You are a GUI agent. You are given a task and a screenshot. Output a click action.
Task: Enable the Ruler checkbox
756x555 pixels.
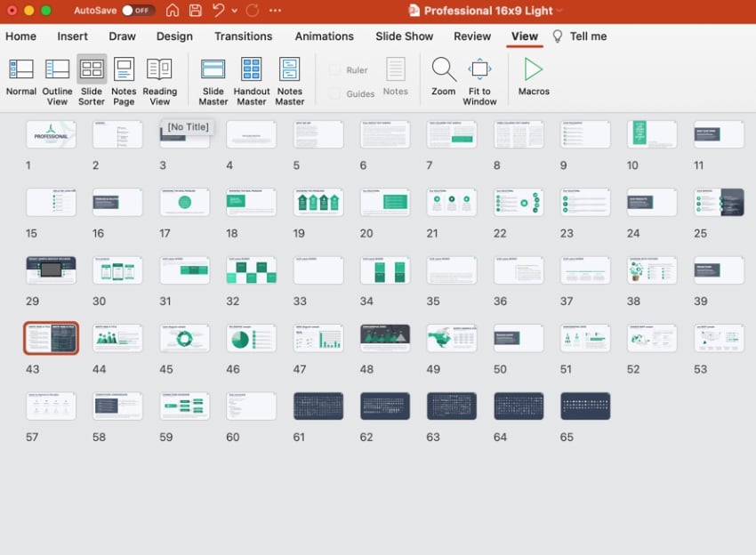[334, 70]
